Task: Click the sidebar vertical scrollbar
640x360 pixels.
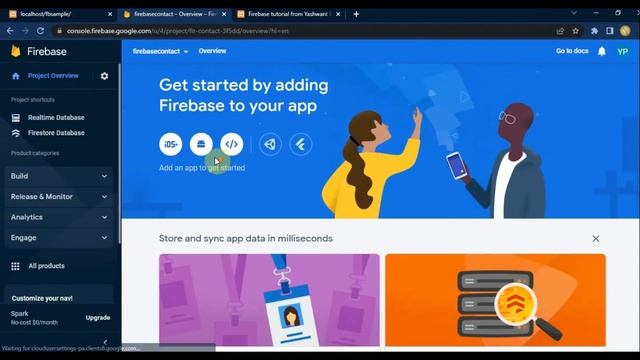Action: (x=120, y=153)
